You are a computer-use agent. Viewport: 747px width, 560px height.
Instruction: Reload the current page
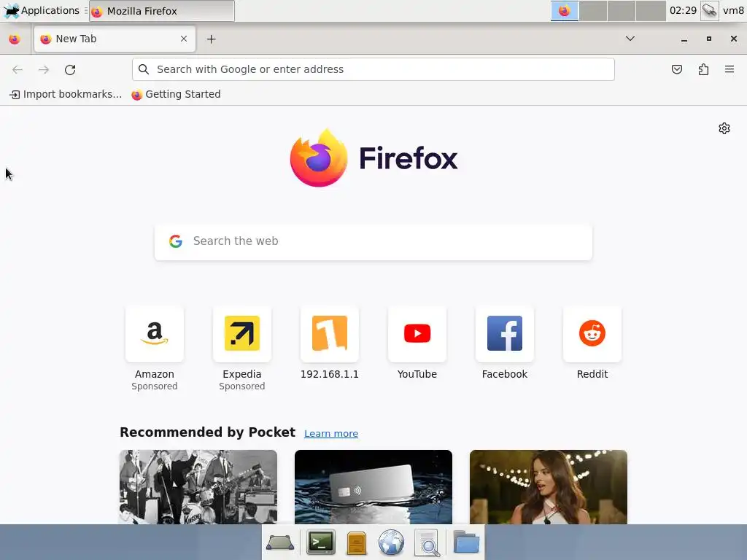click(70, 69)
